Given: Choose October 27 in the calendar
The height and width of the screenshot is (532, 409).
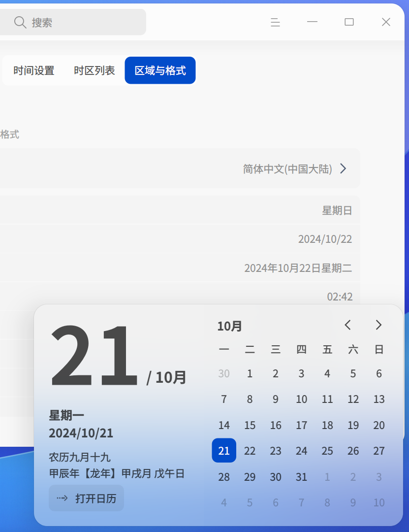Looking at the screenshot, I should (x=379, y=451).
